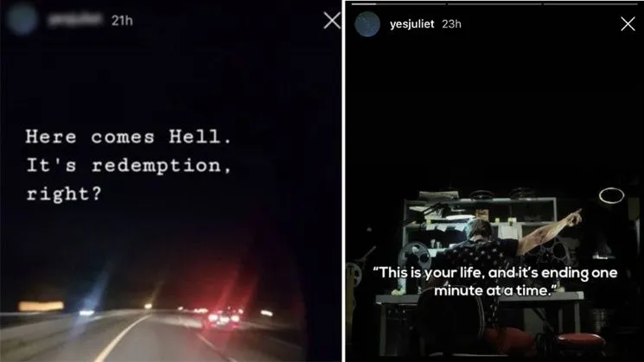Tap the 'right?' text line
The width and height of the screenshot is (644, 362).
click(x=64, y=194)
